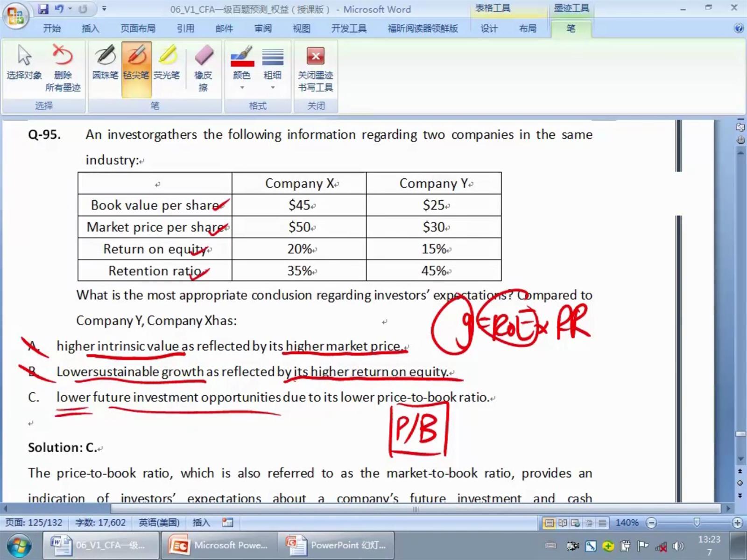This screenshot has height=560, width=747.
Task: Go to the 引用 (References) tab
Action: [x=185, y=28]
